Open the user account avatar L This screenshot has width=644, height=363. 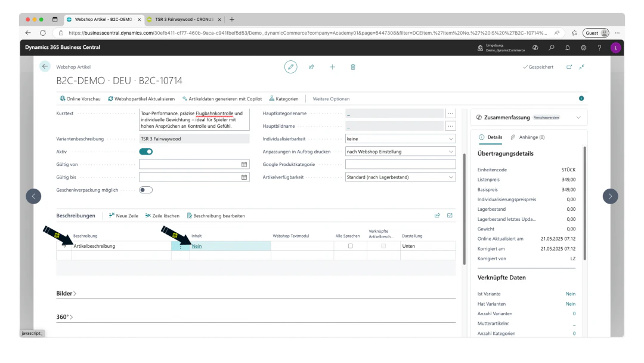coord(615,48)
